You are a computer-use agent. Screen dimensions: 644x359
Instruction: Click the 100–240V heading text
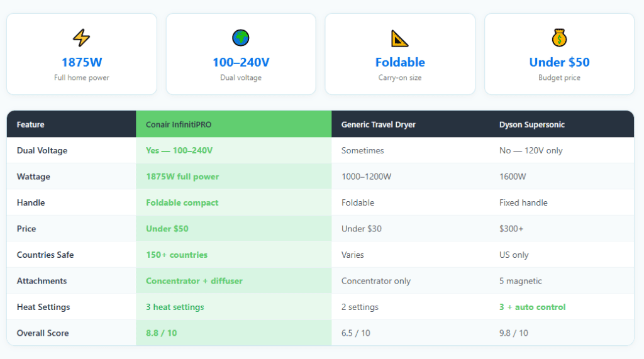tap(241, 62)
